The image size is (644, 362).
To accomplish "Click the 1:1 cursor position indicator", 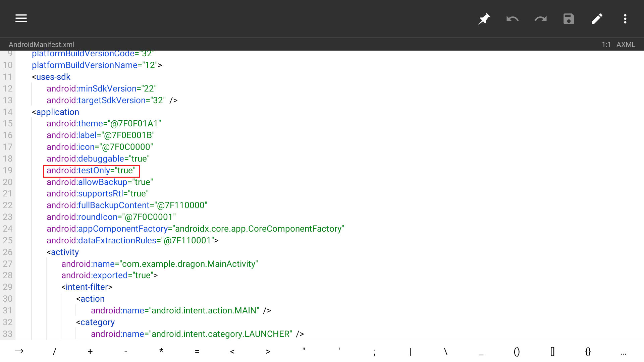I will click(x=606, y=45).
